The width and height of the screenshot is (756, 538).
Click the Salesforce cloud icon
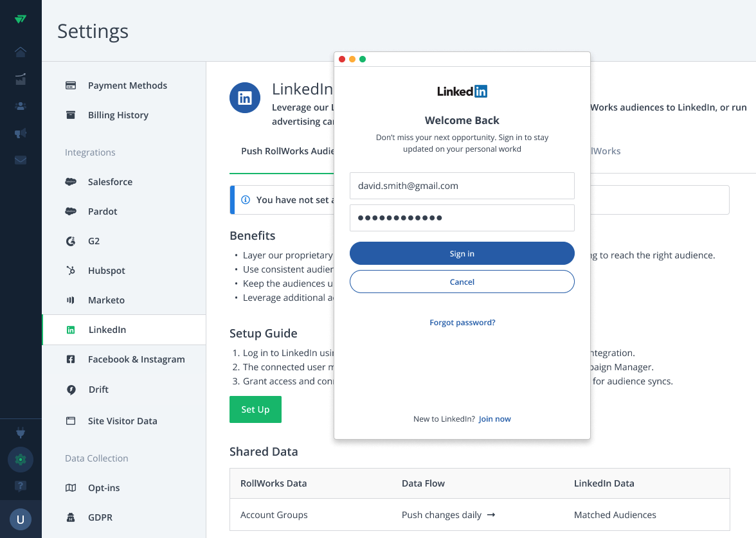click(x=71, y=182)
